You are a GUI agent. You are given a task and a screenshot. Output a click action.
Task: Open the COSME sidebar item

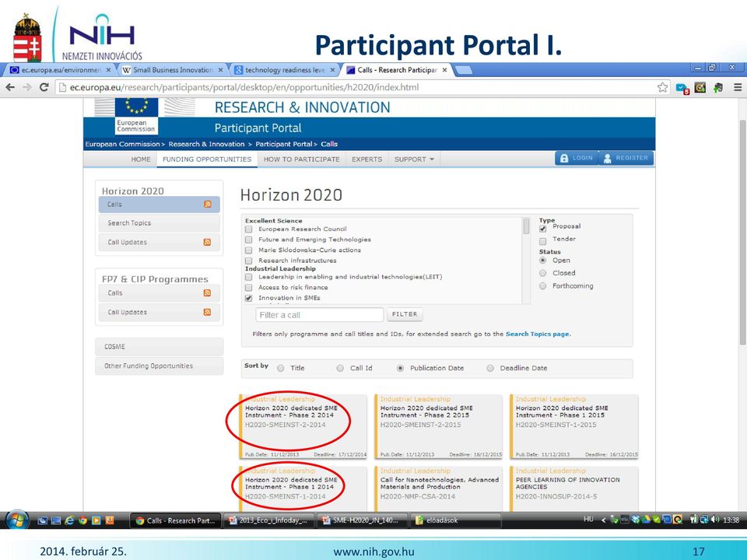pos(159,347)
